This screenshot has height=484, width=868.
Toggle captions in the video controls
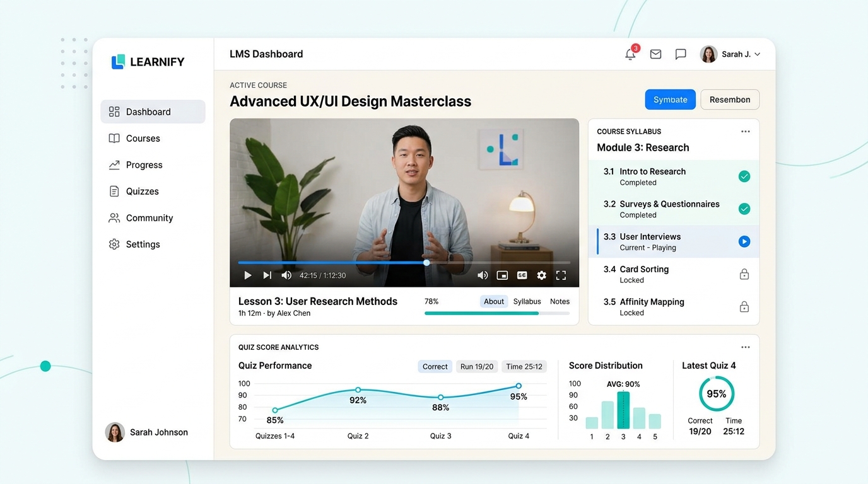click(x=522, y=275)
